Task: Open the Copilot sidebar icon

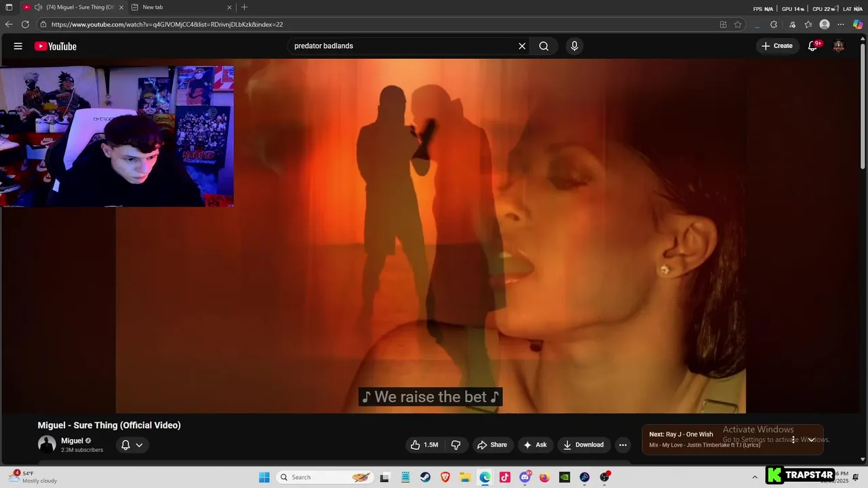Action: point(858,24)
